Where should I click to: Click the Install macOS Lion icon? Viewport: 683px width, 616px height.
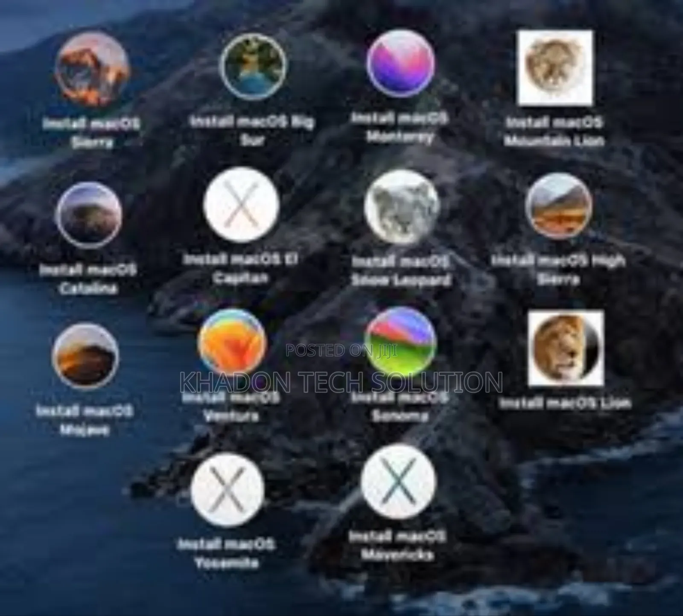(566, 348)
